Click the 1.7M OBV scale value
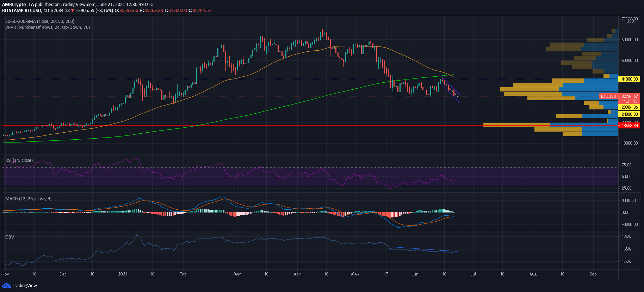 626,262
